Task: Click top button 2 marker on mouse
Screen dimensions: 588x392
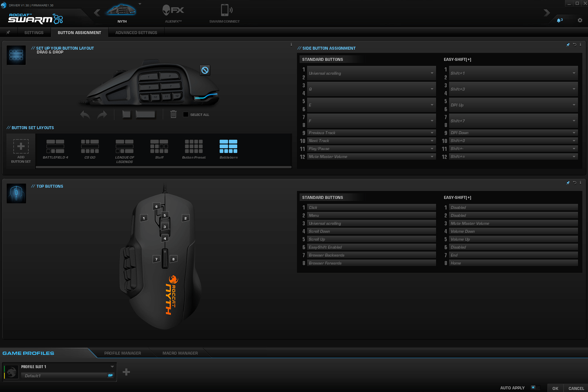Action: pos(185,218)
